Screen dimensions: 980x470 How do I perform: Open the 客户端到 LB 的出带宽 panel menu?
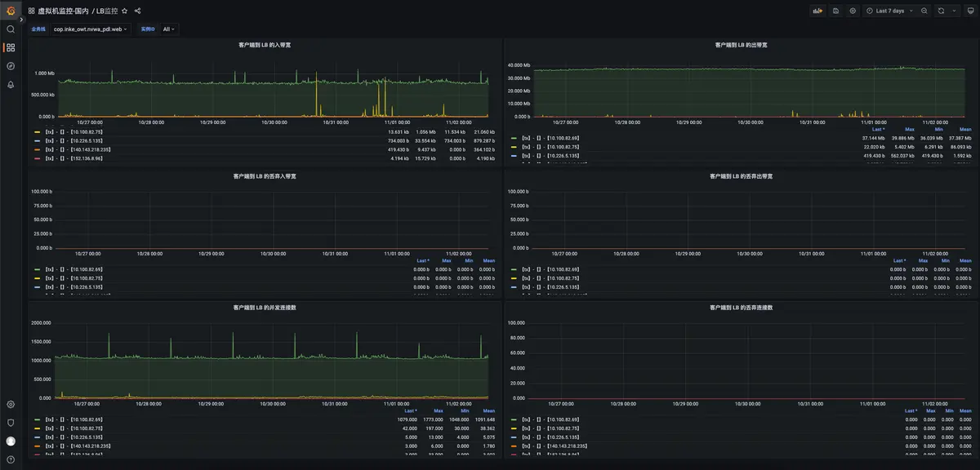[740, 45]
